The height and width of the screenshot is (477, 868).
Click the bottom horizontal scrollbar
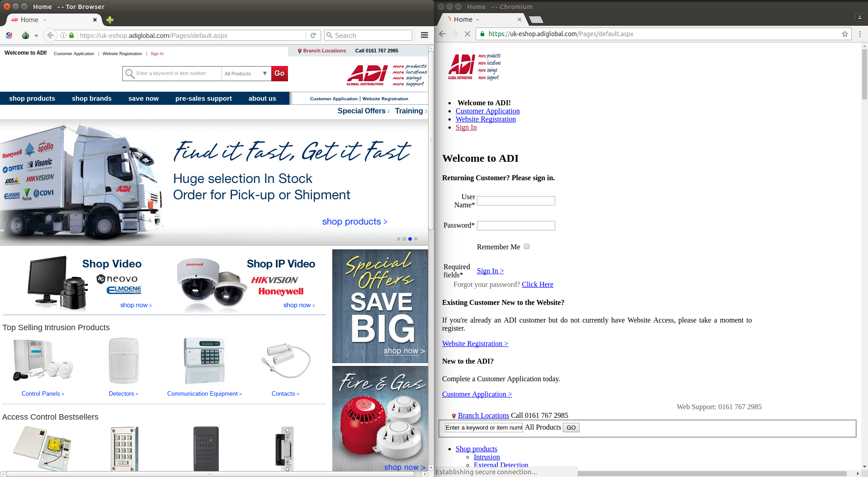210,474
